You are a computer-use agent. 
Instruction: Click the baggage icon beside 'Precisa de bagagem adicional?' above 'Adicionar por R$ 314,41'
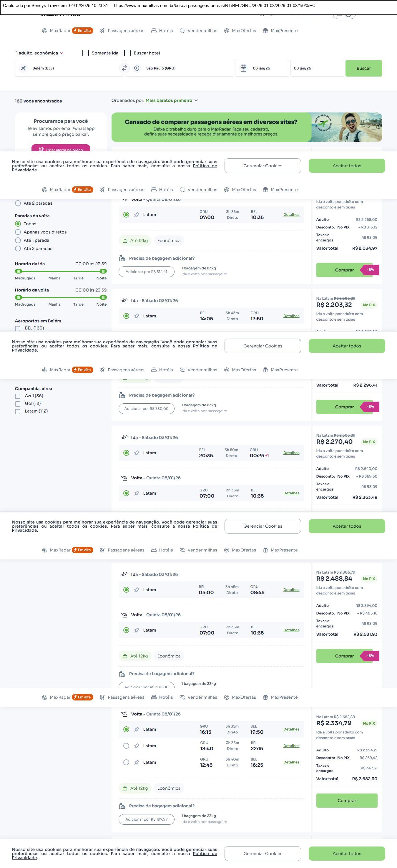click(122, 259)
